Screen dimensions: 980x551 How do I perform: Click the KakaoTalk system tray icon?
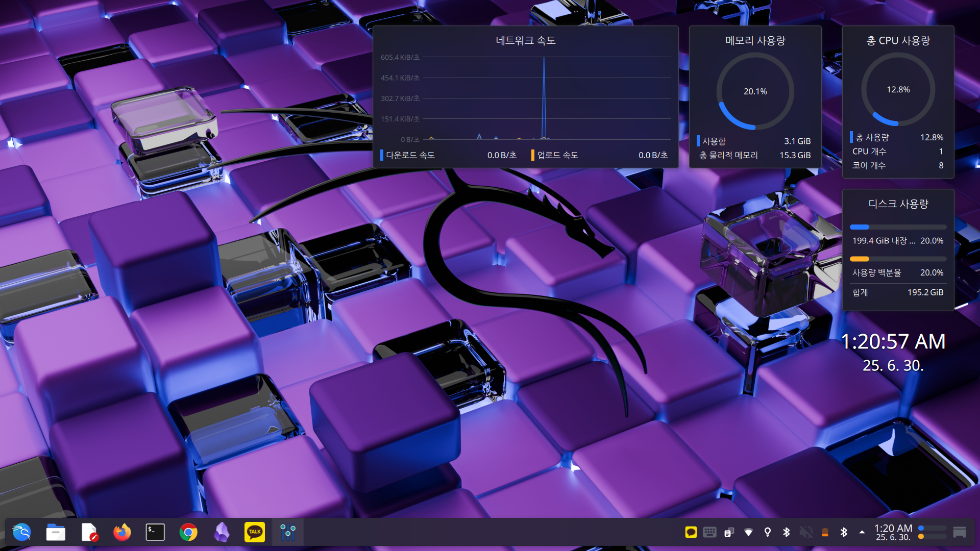691,532
